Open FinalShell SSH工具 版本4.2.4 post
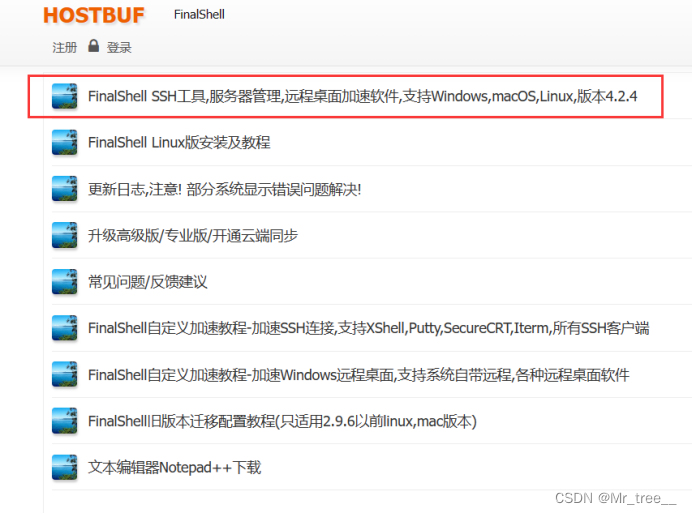This screenshot has height=514, width=692. click(362, 96)
